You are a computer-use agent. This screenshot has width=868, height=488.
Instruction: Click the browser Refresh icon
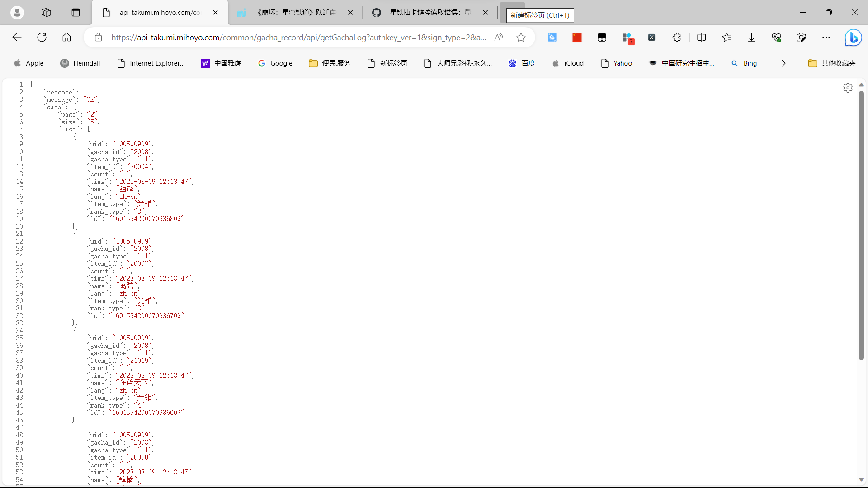(42, 38)
